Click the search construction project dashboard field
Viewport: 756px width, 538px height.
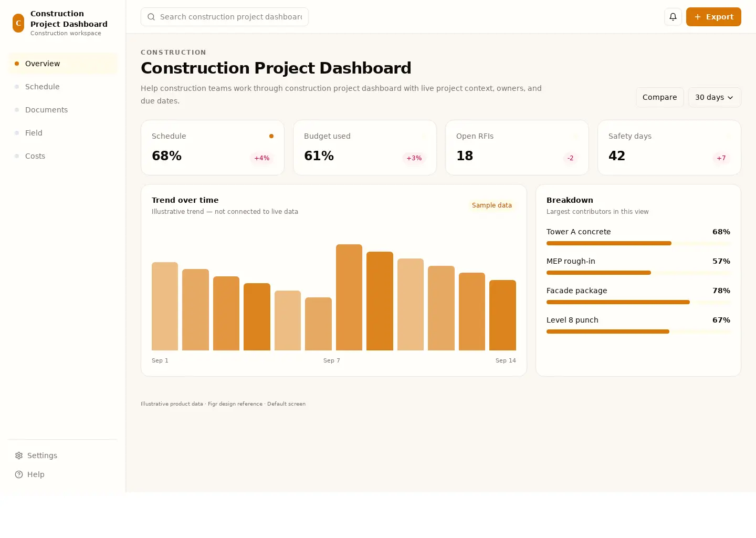click(x=225, y=17)
